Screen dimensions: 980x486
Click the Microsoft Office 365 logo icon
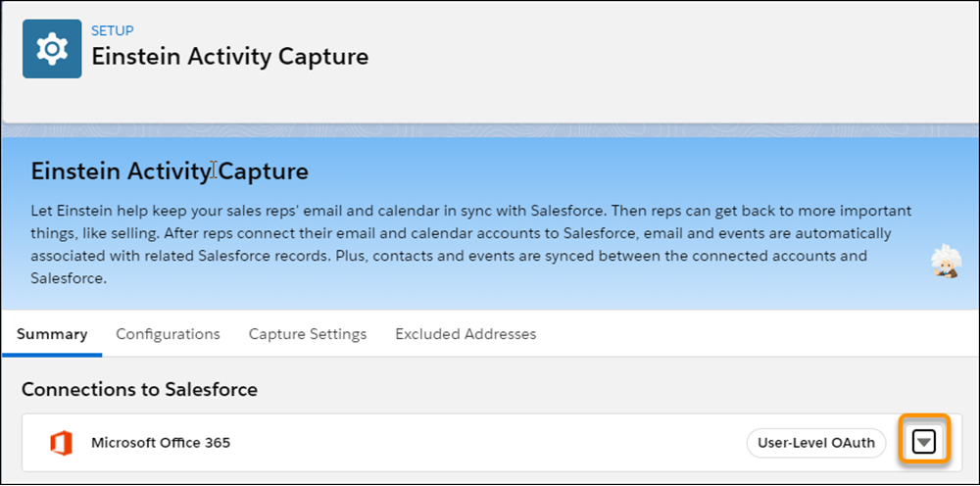tap(61, 443)
